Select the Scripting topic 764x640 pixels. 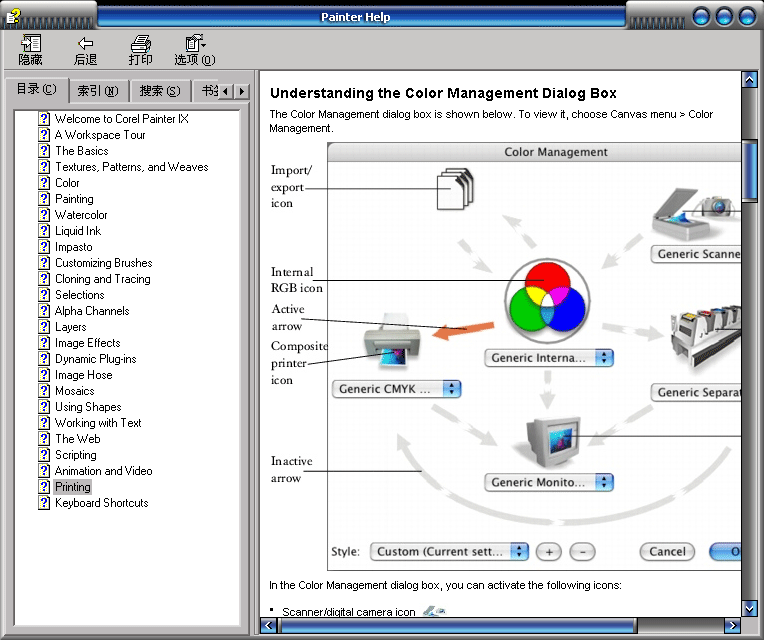click(76, 455)
